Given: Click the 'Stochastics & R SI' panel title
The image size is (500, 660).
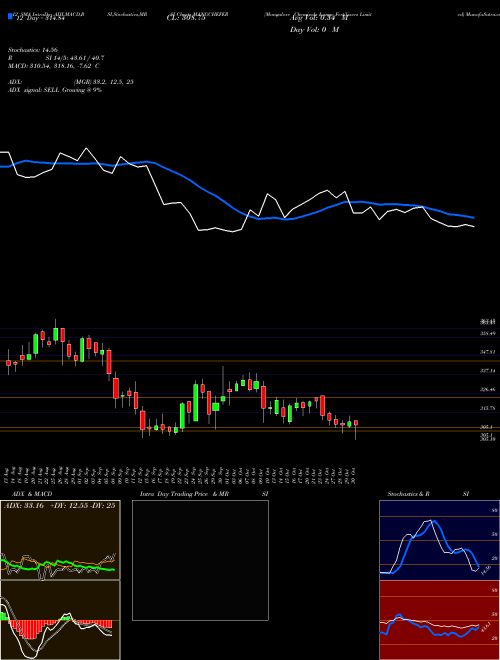Looking at the screenshot, I should (428, 494).
